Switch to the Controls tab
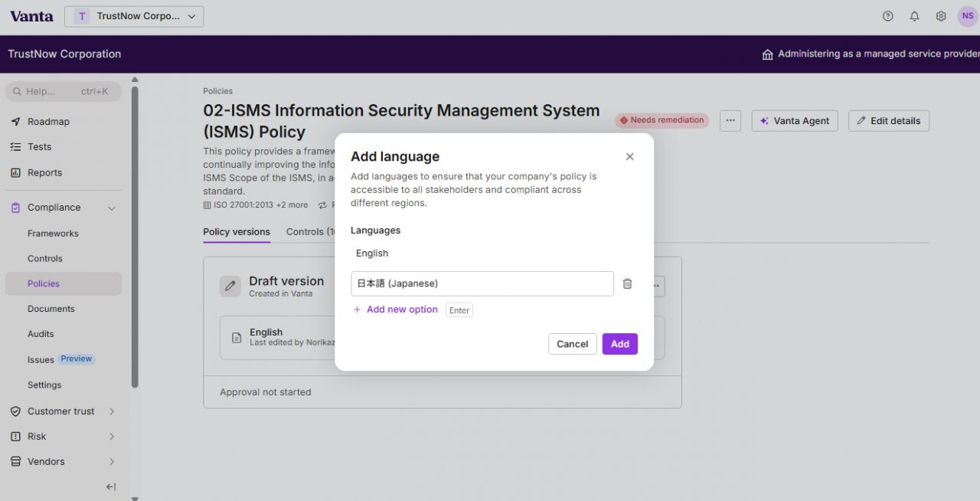This screenshot has height=501, width=980. [310, 232]
